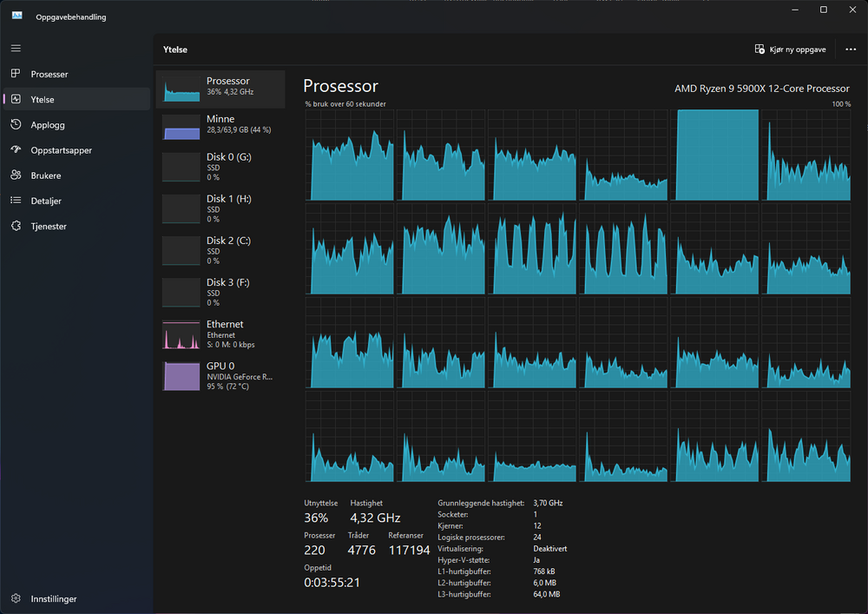This screenshot has height=614, width=868.
Task: Select Disk 2 (C:) entry
Action: pos(220,250)
